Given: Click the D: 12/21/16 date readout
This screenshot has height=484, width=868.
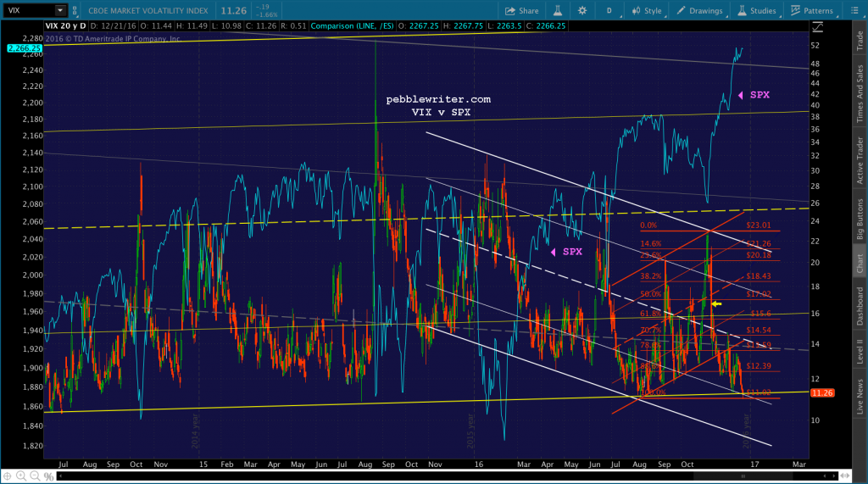Looking at the screenshot, I should tap(111, 26).
